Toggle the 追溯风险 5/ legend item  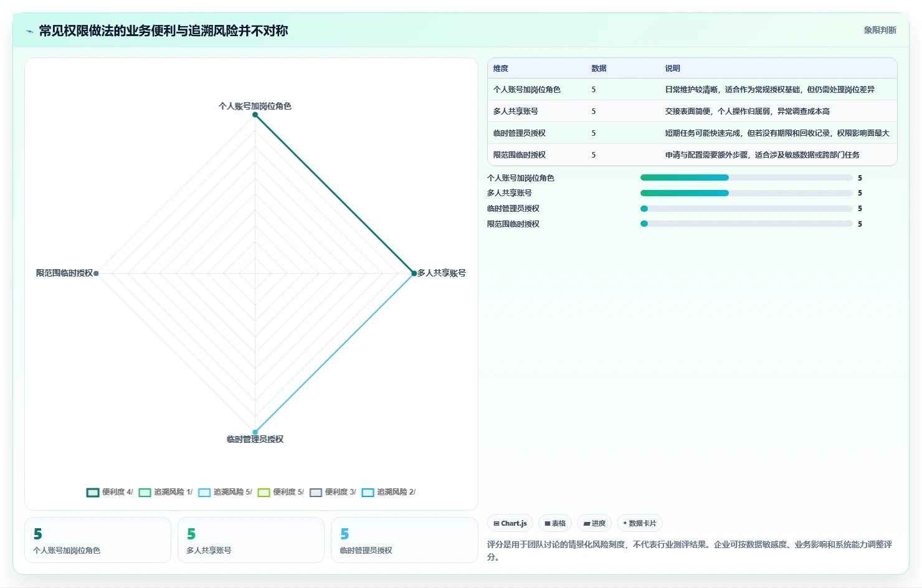225,492
